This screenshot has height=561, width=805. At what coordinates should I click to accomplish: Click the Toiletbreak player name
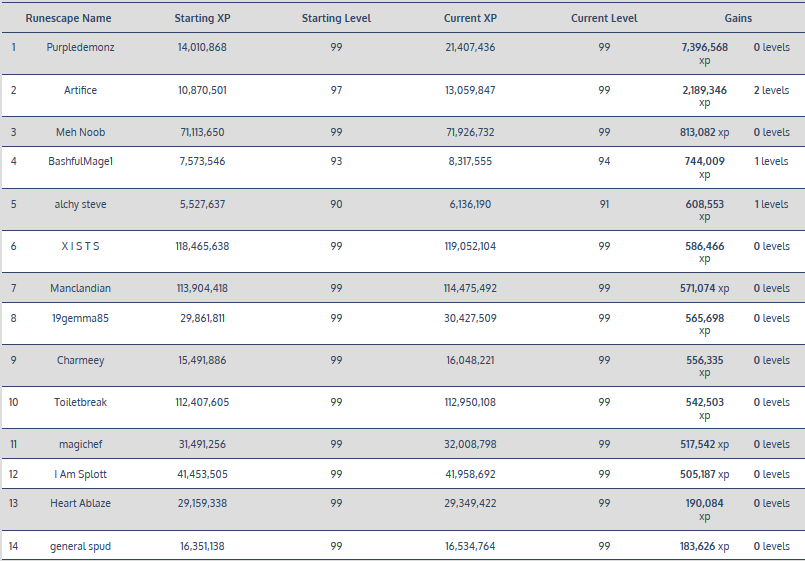coord(80,402)
